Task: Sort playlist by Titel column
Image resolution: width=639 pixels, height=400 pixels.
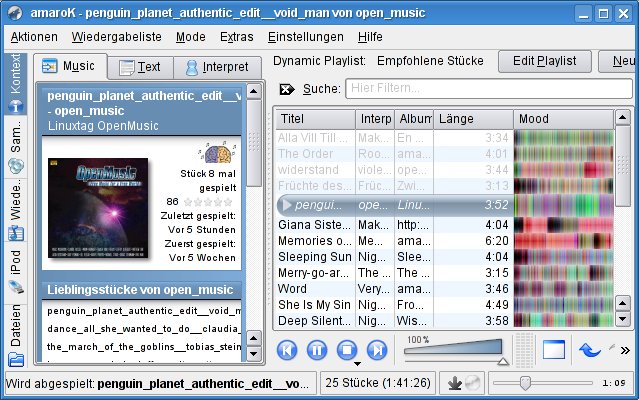Action: pos(315,119)
